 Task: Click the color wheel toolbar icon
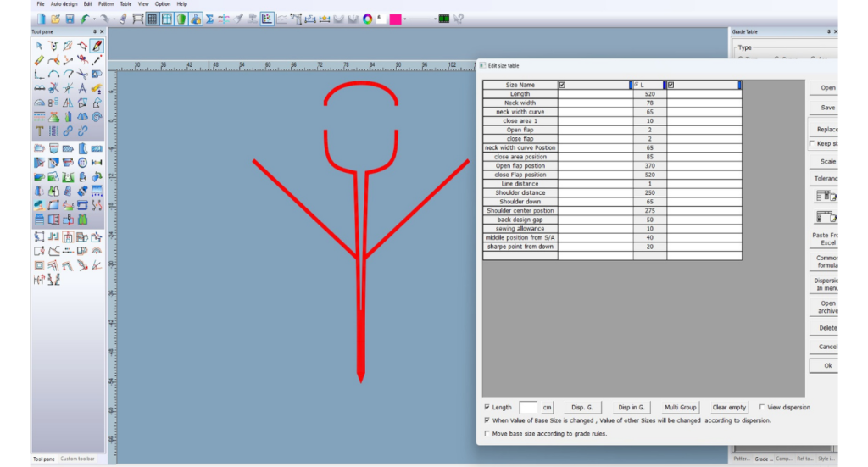point(368,19)
